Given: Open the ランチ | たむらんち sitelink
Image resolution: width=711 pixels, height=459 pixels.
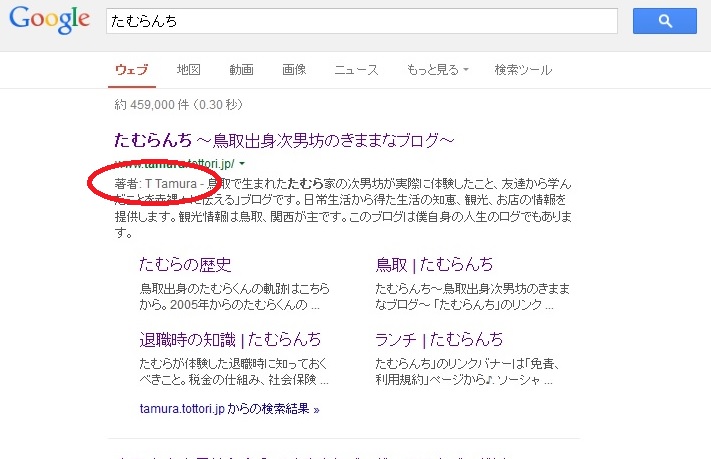Looking at the screenshot, I should [439, 340].
